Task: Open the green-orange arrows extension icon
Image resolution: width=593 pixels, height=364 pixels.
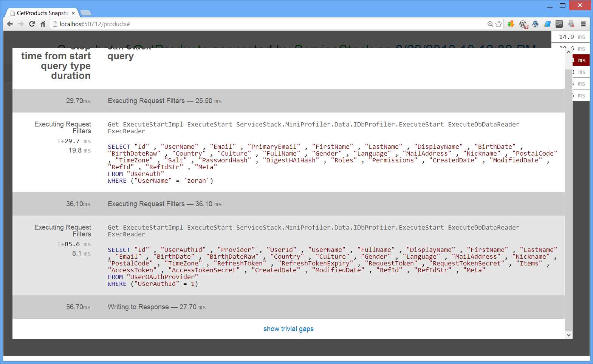Action: [x=511, y=24]
